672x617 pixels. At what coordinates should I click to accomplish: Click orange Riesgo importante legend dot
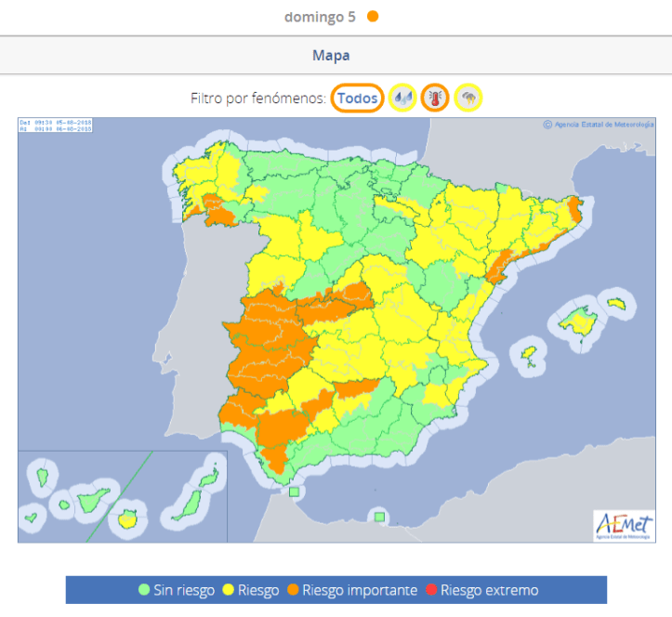[x=292, y=590]
